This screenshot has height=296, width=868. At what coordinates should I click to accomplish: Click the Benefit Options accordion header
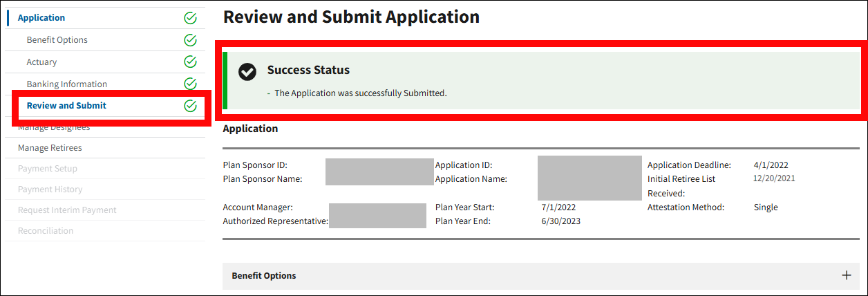pyautogui.click(x=264, y=276)
